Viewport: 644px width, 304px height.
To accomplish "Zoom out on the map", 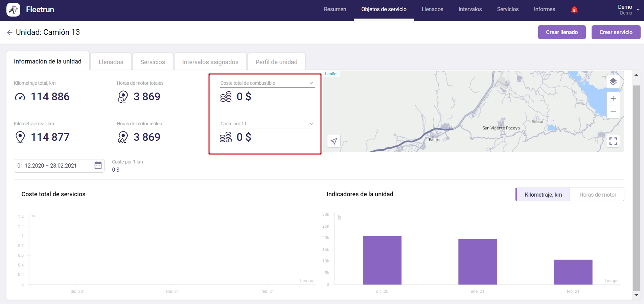I will pos(613,112).
